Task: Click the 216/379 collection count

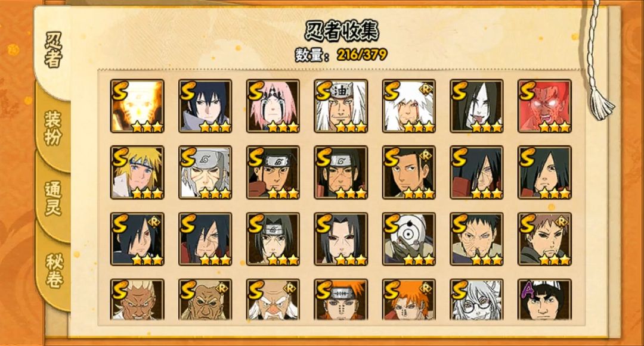Action: coord(362,54)
